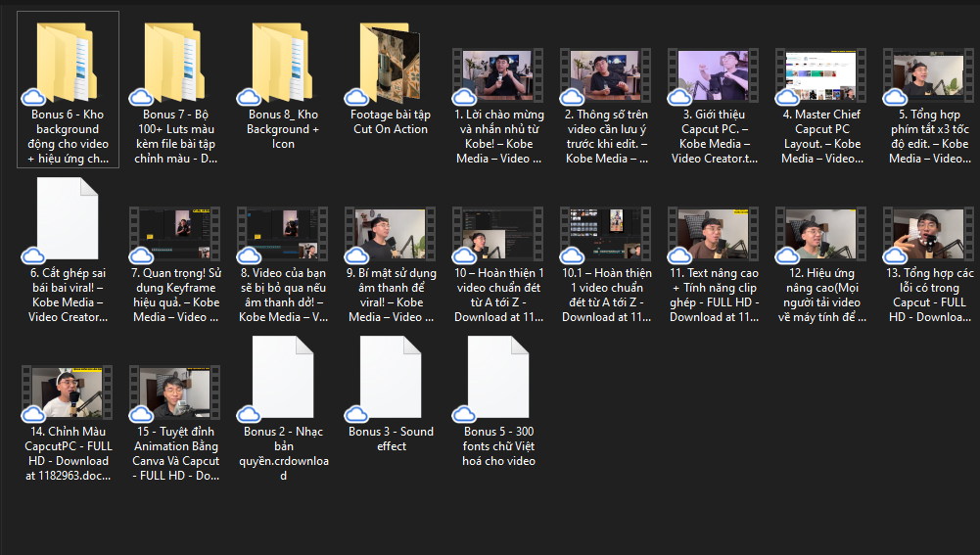Click file name '4. Master Chief Capcut PC Layout'
Image resolution: width=980 pixels, height=555 pixels.
coord(821,136)
